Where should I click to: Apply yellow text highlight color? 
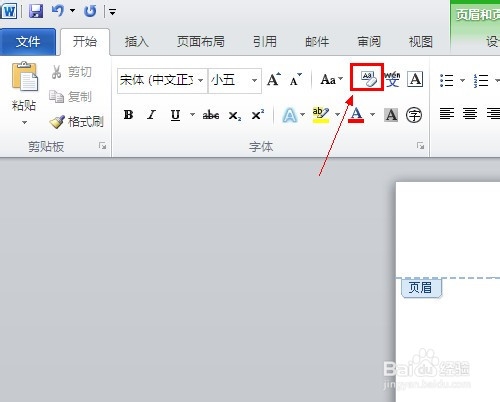point(321,115)
